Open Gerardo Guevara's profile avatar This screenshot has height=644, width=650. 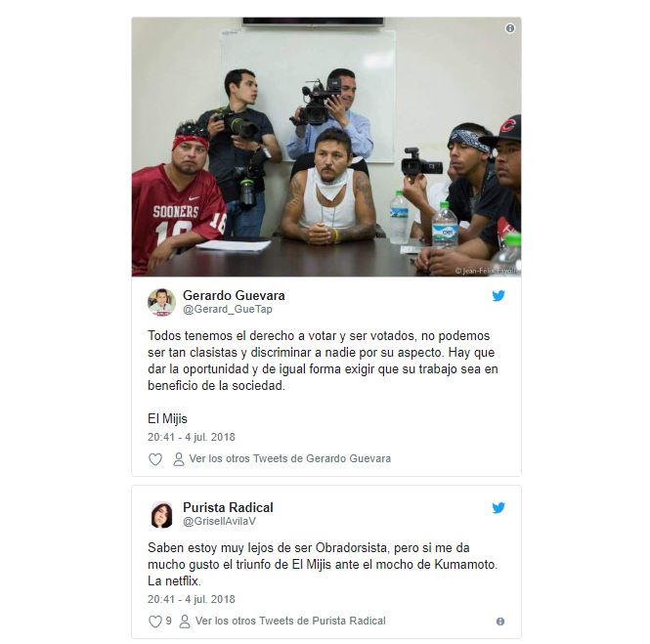[x=161, y=303]
